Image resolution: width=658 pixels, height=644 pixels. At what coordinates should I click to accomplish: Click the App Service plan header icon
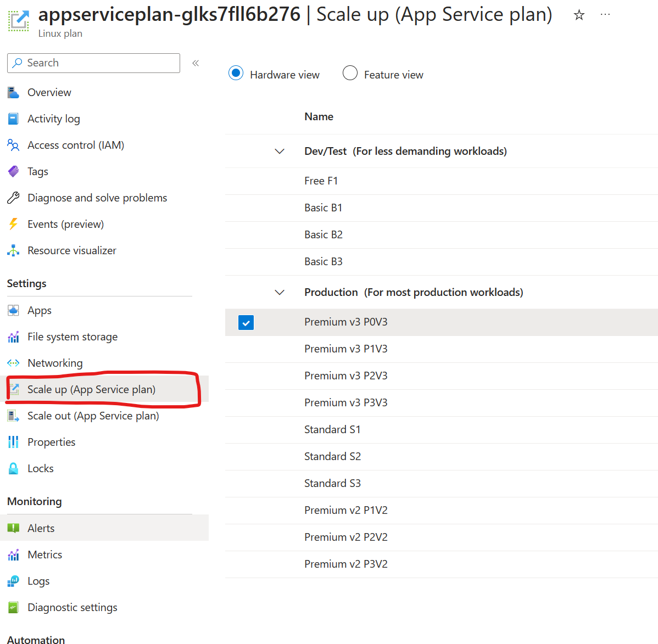pyautogui.click(x=19, y=20)
